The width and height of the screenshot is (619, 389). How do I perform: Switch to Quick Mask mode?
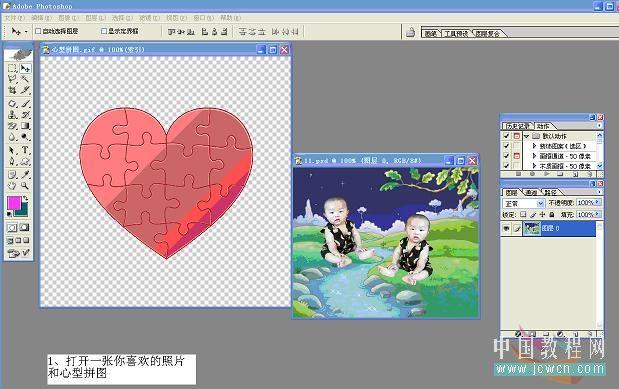[24, 227]
